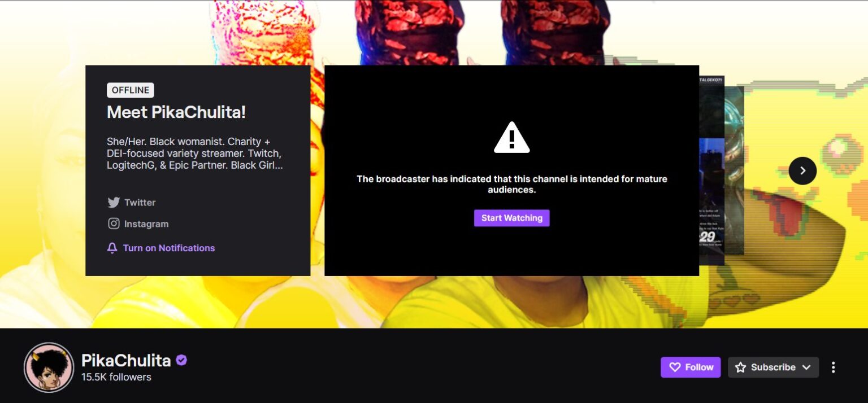Click the Twitter bird icon
The height and width of the screenshot is (403, 868).
coord(114,203)
